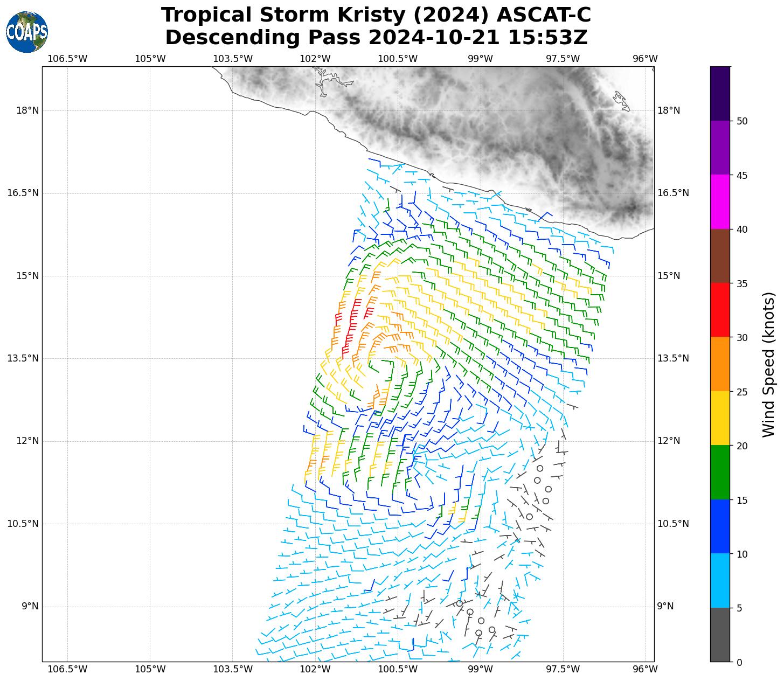784x681 pixels.
Task: Click the 106.5°W label on bottom axis
Action: (67, 669)
